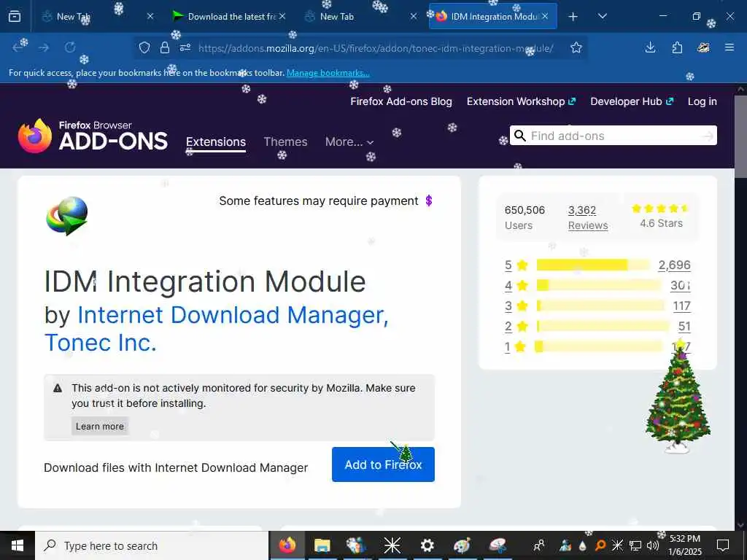The image size is (747, 560).
Task: Open the Firefox View icon
Action: [x=15, y=16]
